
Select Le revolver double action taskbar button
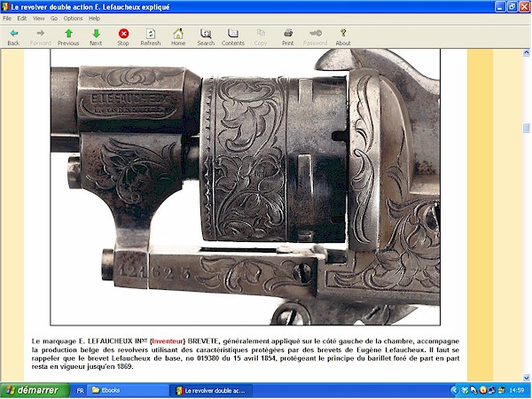pyautogui.click(x=211, y=390)
